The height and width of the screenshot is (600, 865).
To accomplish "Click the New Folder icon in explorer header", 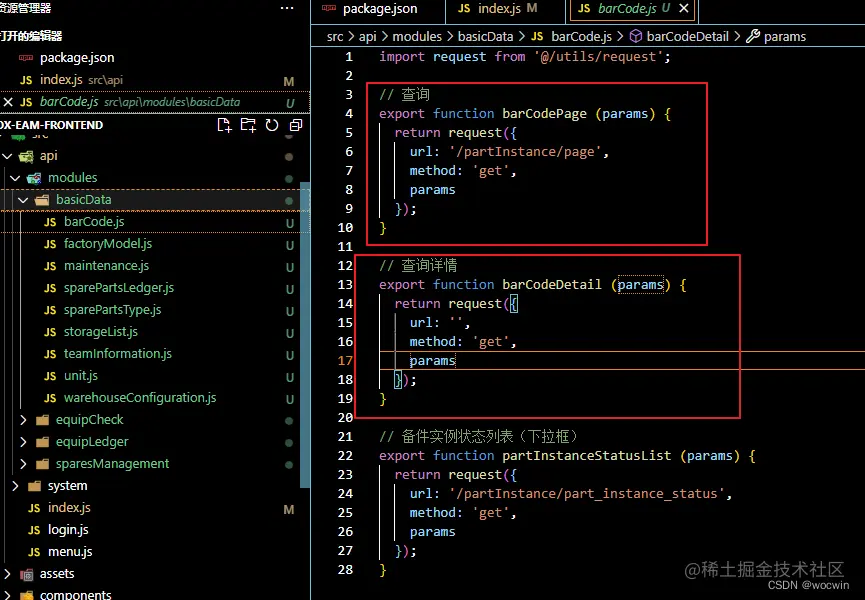I will pos(248,125).
